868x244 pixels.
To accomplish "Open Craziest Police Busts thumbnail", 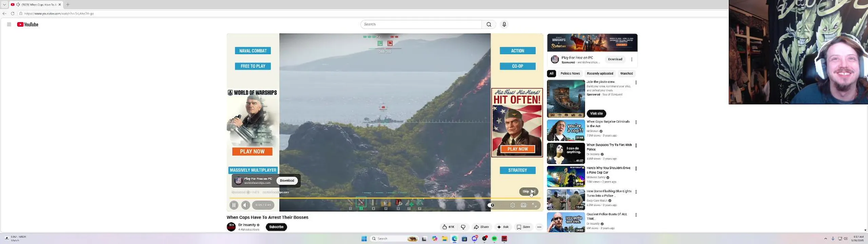I will click(x=566, y=222).
